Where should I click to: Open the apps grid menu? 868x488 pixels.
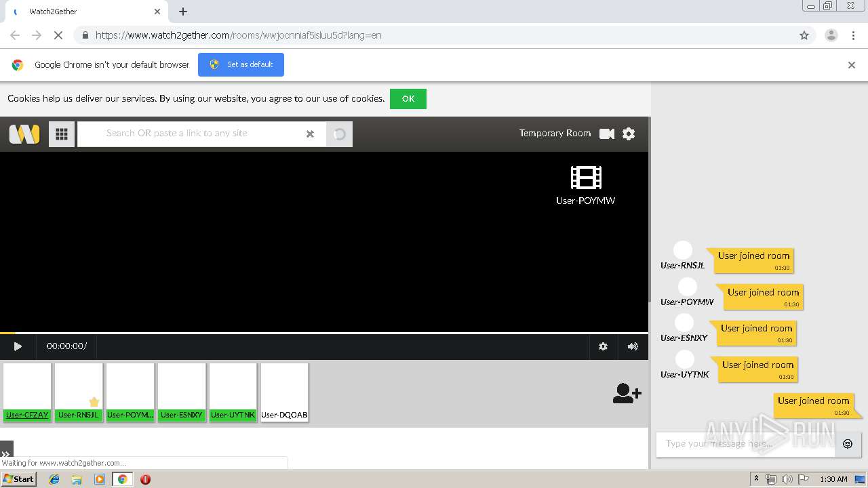[61, 134]
